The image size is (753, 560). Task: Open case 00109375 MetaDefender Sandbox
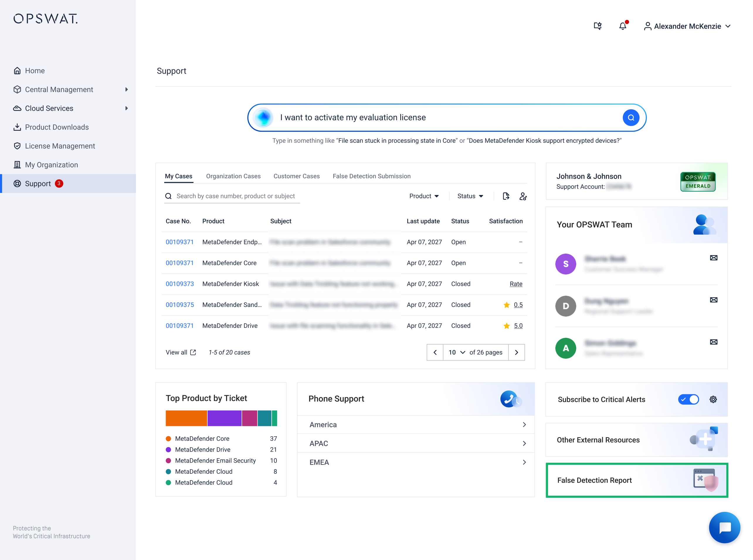(180, 305)
